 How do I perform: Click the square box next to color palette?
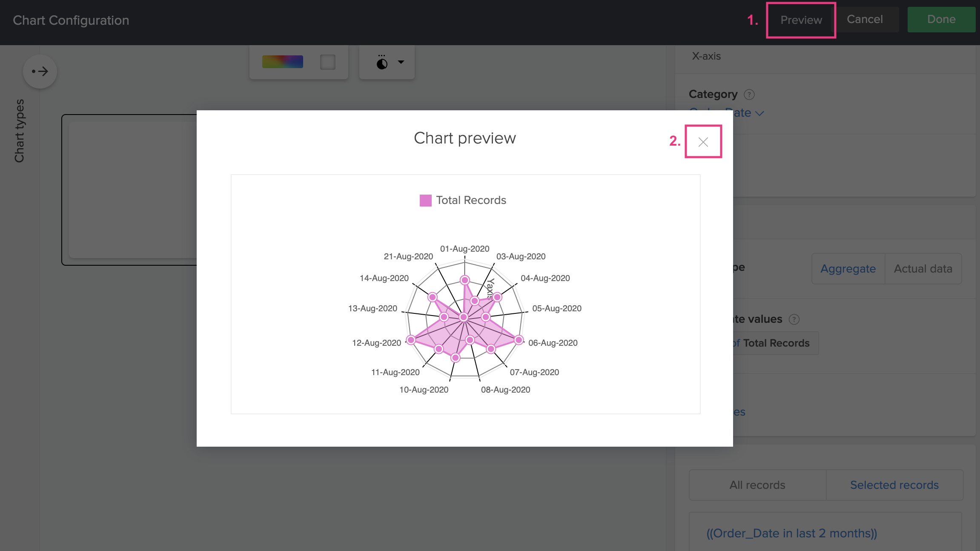click(x=327, y=62)
